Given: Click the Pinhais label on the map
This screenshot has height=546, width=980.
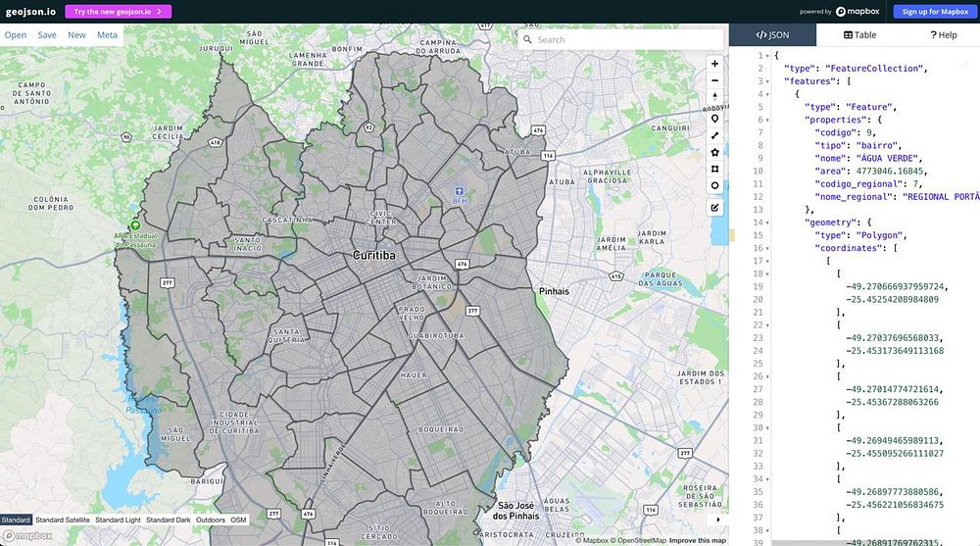Looking at the screenshot, I should tap(555, 291).
